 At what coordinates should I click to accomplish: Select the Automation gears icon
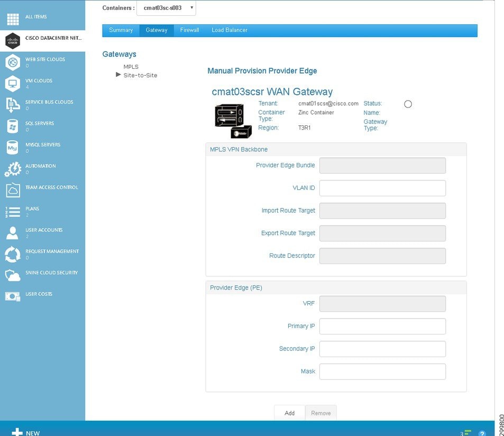[13, 168]
